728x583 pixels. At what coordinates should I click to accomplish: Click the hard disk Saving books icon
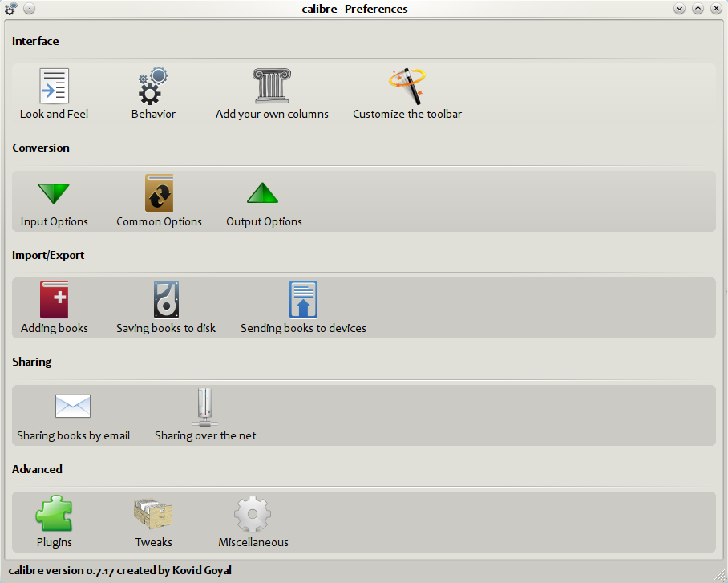[x=166, y=300]
